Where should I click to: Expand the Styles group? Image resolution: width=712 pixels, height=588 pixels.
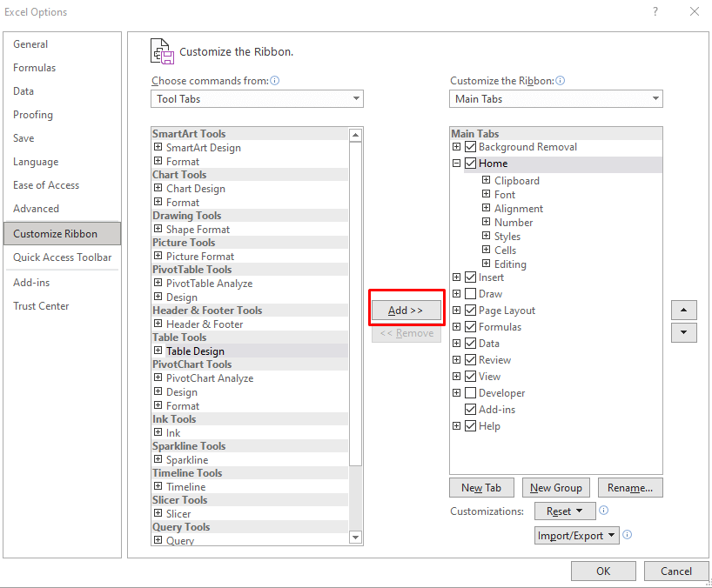(486, 236)
